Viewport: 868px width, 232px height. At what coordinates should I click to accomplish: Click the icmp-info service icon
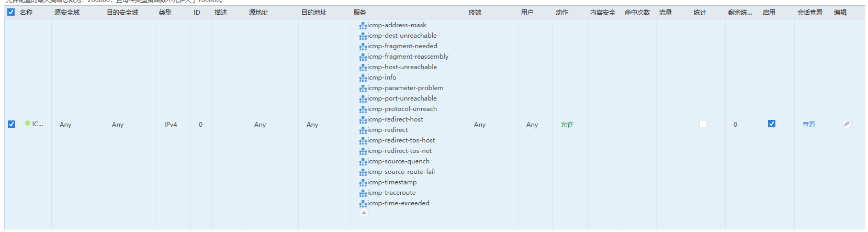tap(363, 78)
